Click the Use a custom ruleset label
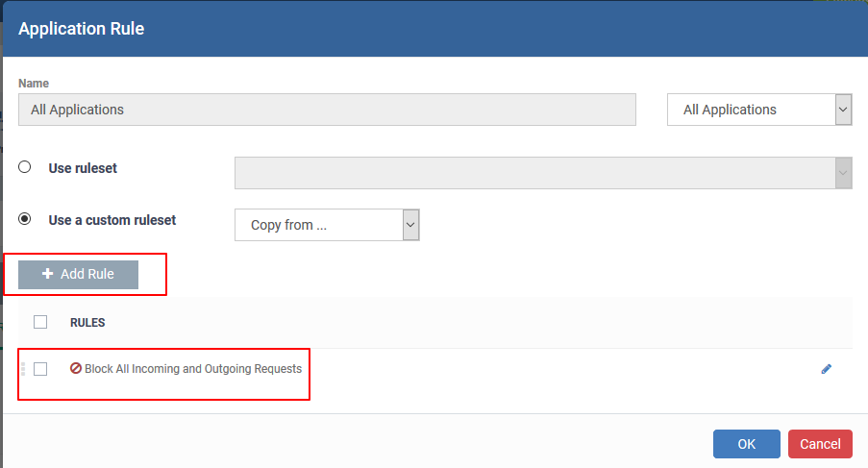Screen dimensions: 868x468 pyautogui.click(x=112, y=220)
